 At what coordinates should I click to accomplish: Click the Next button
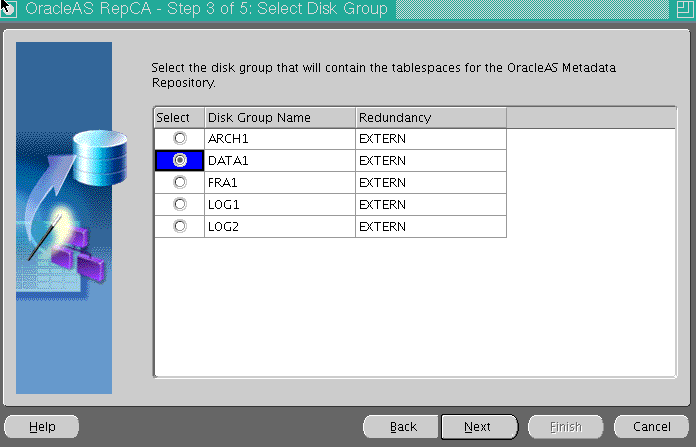pos(479,427)
